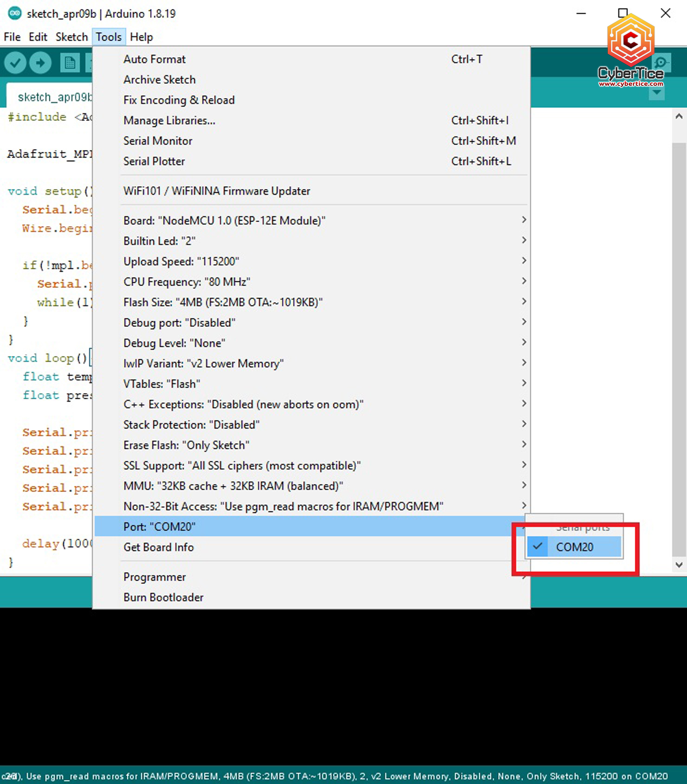687x784 pixels.
Task: Click the Verify checkmark toolbar icon
Action: click(15, 63)
